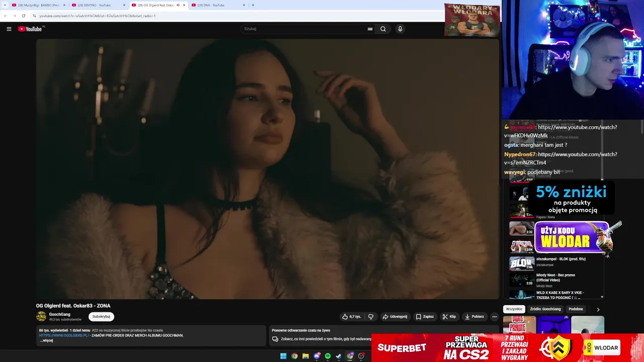Open Discord from the taskbar
The image size is (644, 362).
[317, 356]
